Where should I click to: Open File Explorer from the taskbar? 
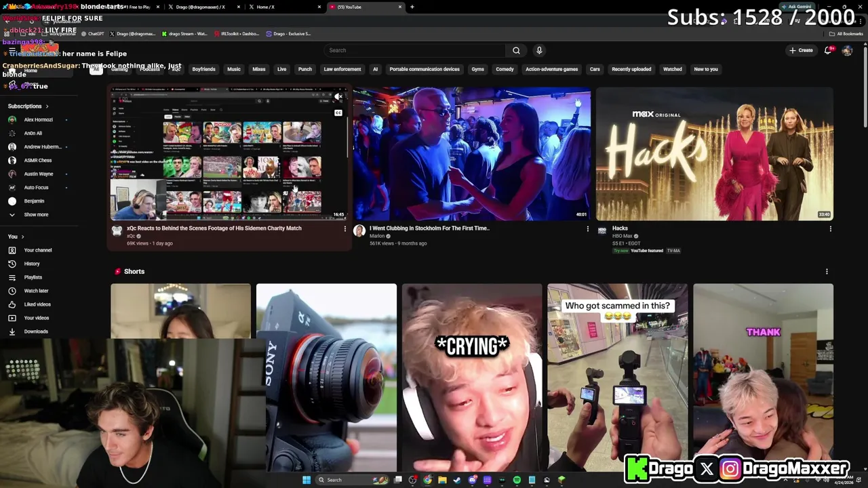pos(442,480)
